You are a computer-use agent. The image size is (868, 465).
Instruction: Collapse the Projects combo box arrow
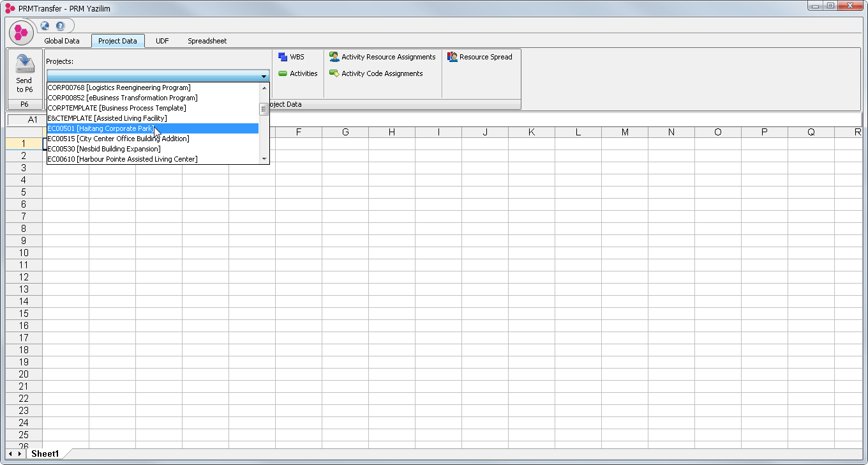pyautogui.click(x=264, y=76)
